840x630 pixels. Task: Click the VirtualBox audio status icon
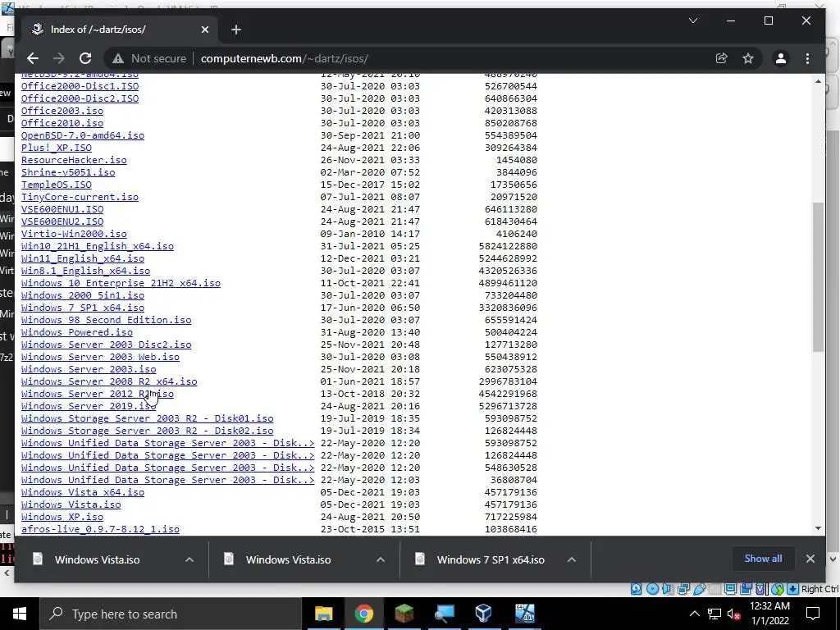click(x=668, y=589)
